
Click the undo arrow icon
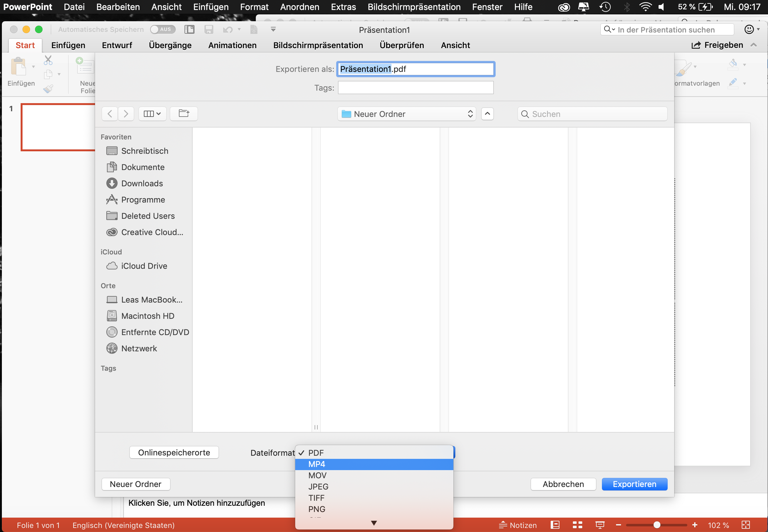click(227, 30)
